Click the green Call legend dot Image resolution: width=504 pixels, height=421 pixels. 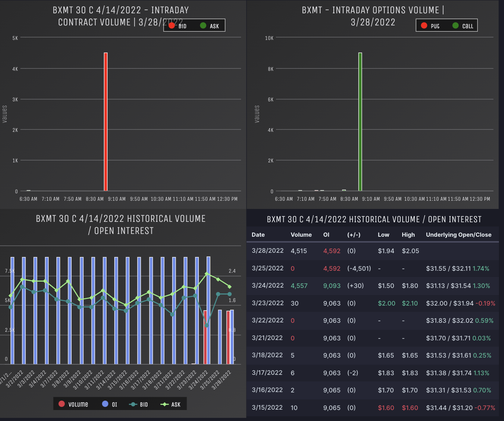(x=455, y=26)
